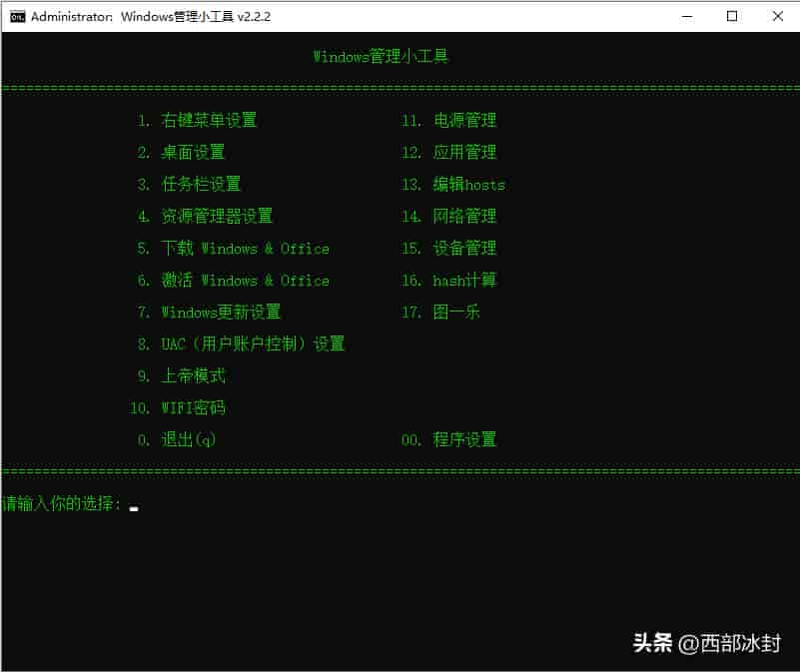Select option 10 WIFI密码
800x672 pixels.
178,407
